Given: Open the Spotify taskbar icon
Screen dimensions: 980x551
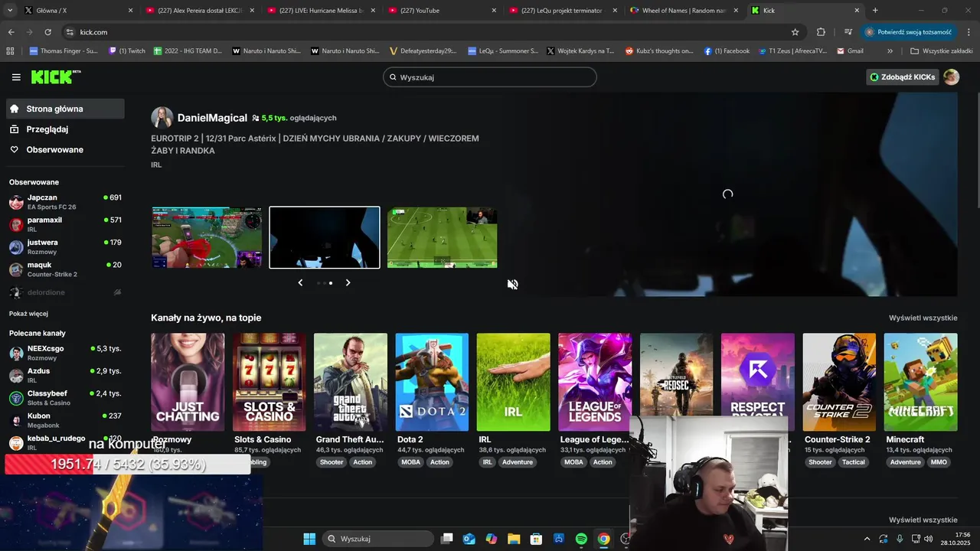Looking at the screenshot, I should click(x=581, y=539).
